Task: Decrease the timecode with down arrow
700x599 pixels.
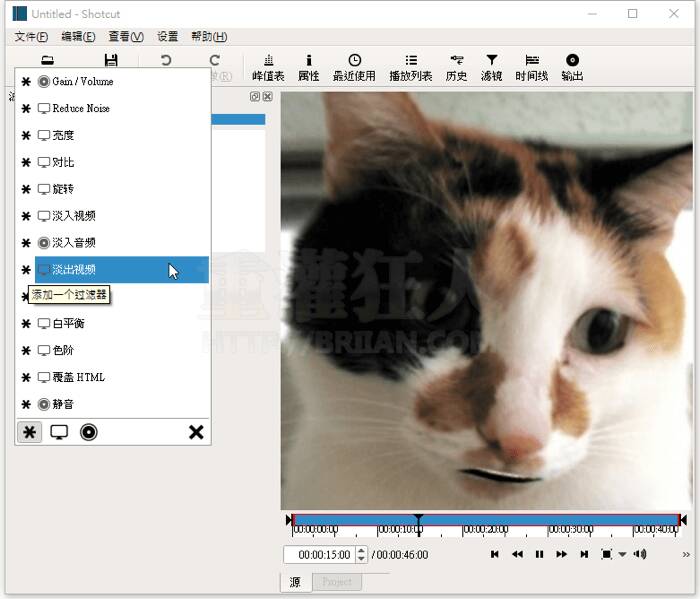Action: tap(362, 559)
